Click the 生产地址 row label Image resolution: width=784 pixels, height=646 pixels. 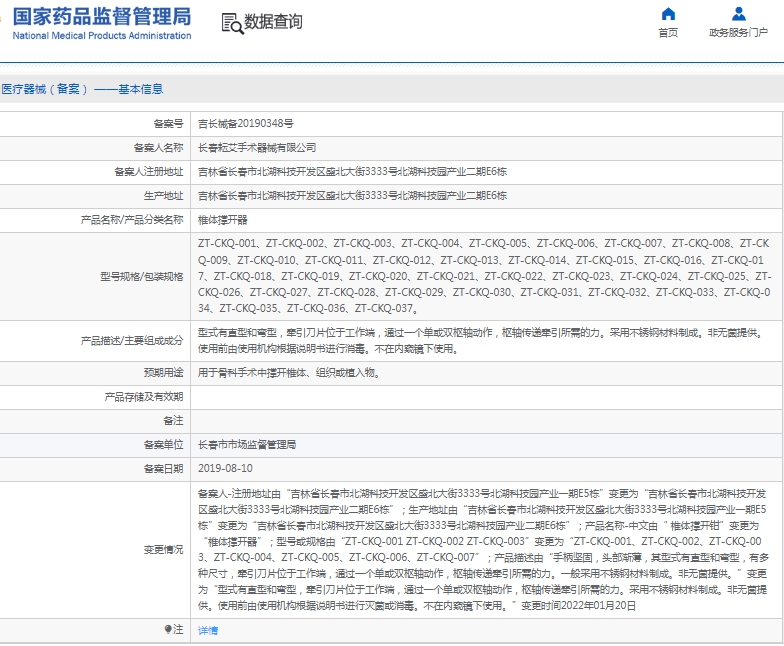[x=164, y=196]
